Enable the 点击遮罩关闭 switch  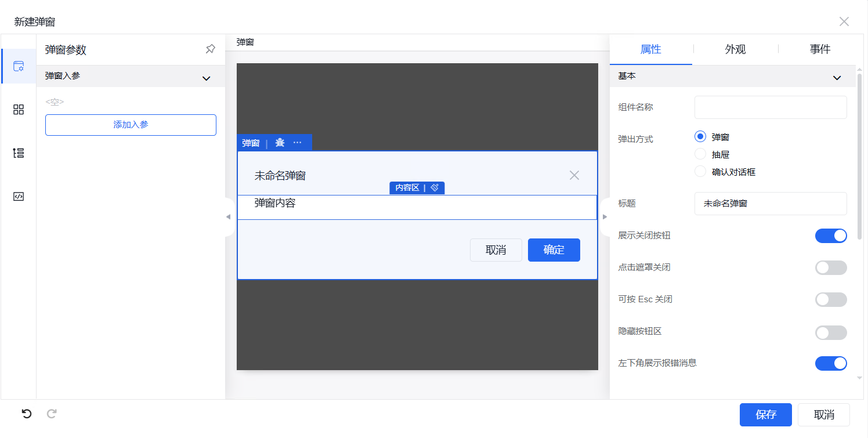point(831,267)
